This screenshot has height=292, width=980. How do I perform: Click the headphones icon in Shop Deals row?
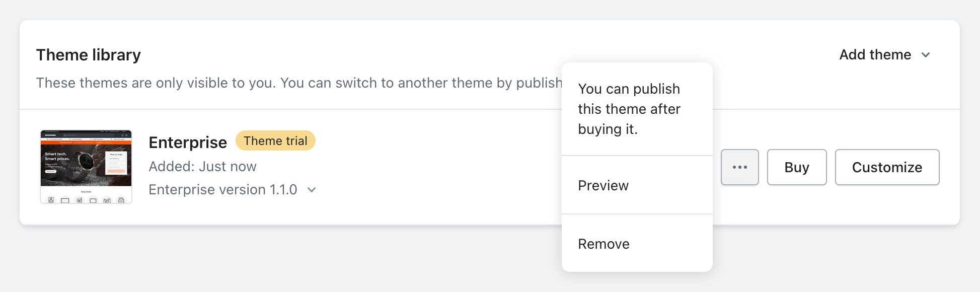(x=79, y=200)
